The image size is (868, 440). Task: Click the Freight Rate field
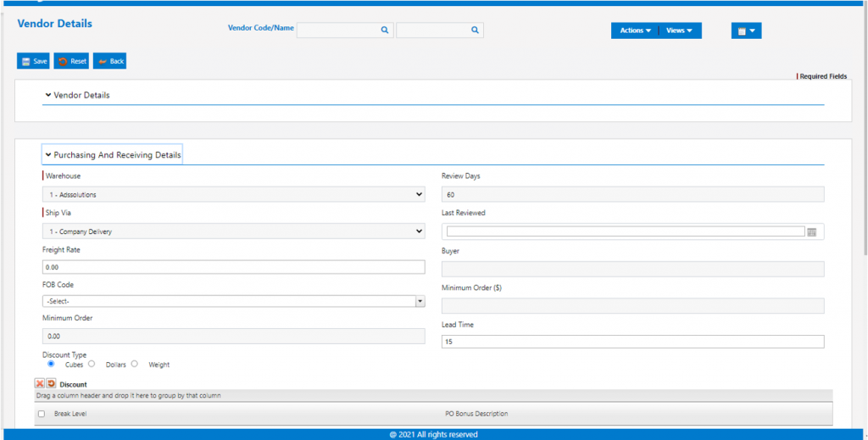click(234, 267)
